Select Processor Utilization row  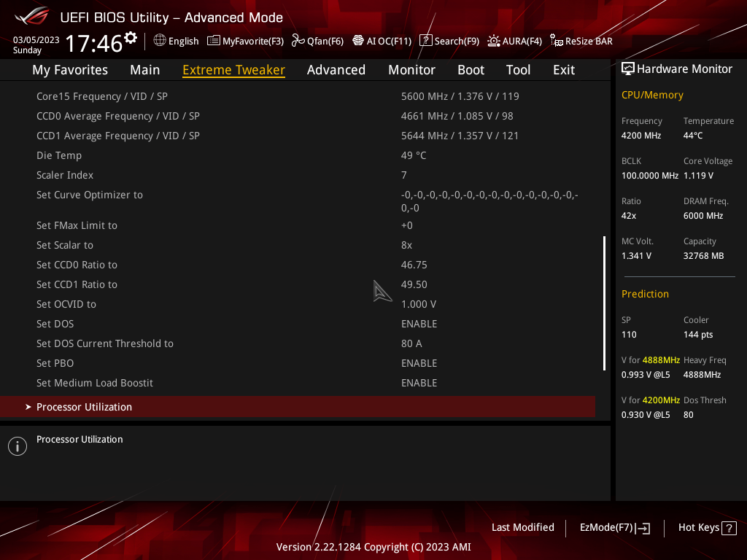tap(298, 407)
